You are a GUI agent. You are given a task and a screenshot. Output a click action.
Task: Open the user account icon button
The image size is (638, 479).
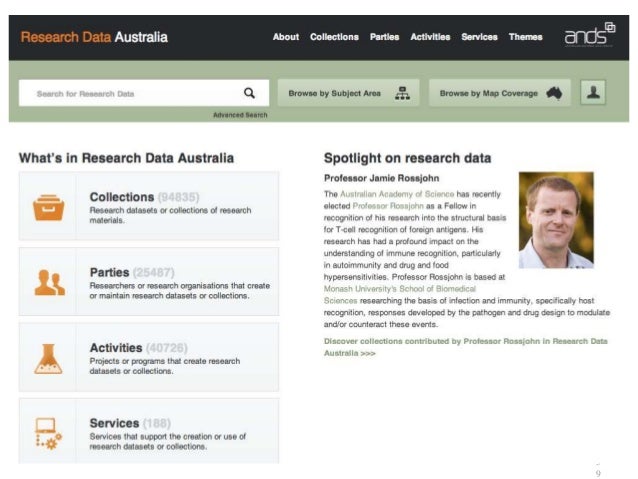[593, 92]
